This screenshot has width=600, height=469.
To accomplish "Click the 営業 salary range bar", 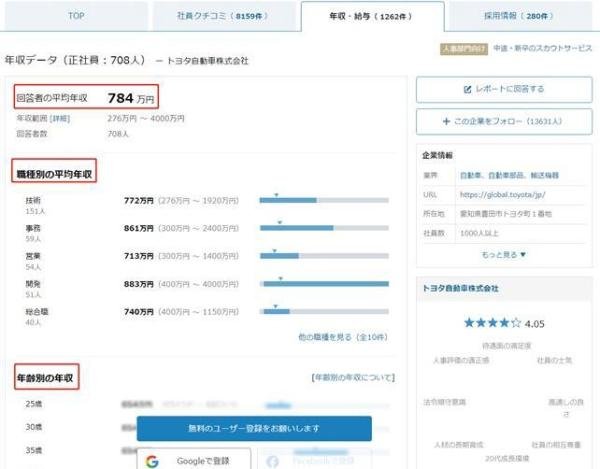I will (324, 256).
